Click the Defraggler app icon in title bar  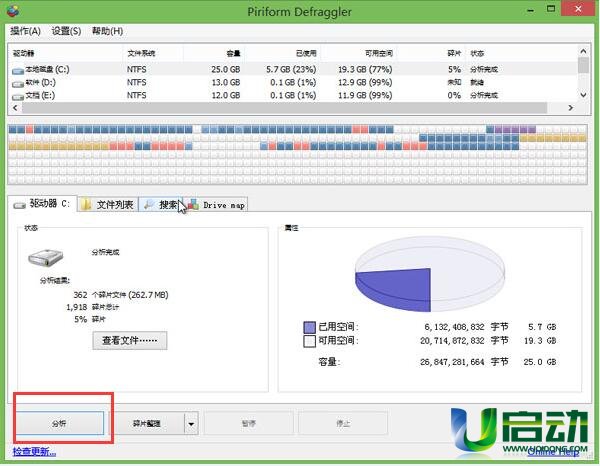[x=13, y=11]
